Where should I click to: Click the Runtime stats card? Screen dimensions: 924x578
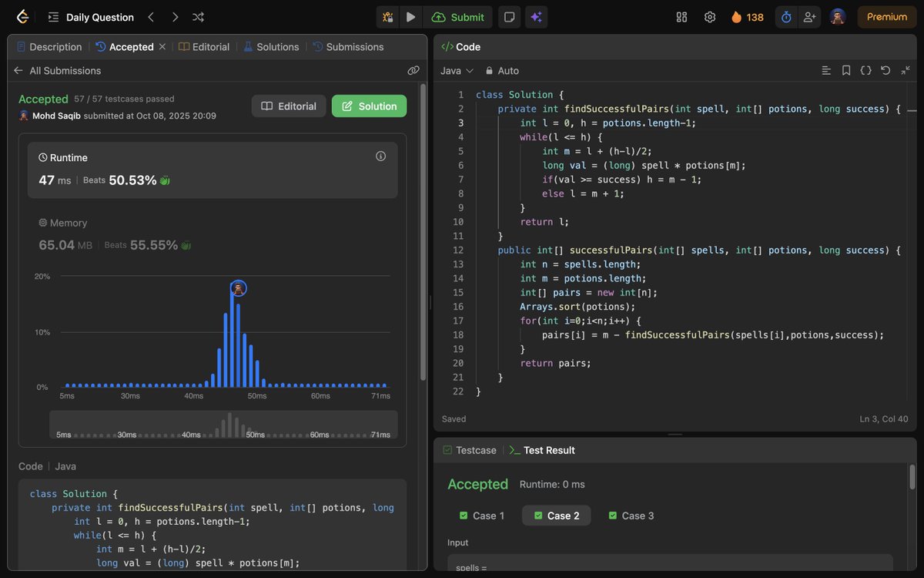213,170
